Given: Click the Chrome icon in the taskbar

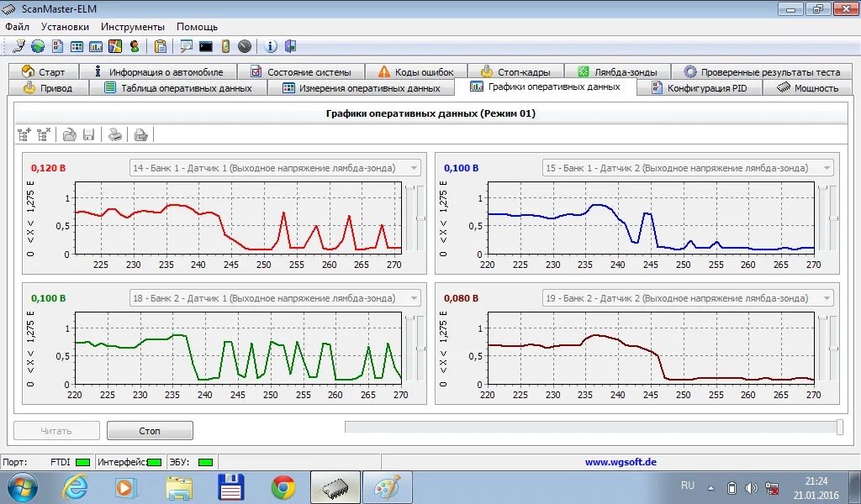Looking at the screenshot, I should (x=283, y=487).
